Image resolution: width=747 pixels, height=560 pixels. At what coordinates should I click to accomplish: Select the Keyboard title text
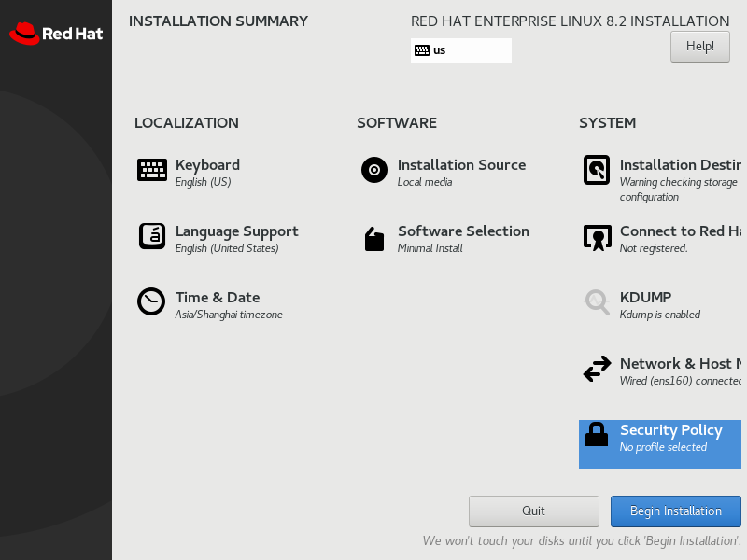[x=207, y=165]
